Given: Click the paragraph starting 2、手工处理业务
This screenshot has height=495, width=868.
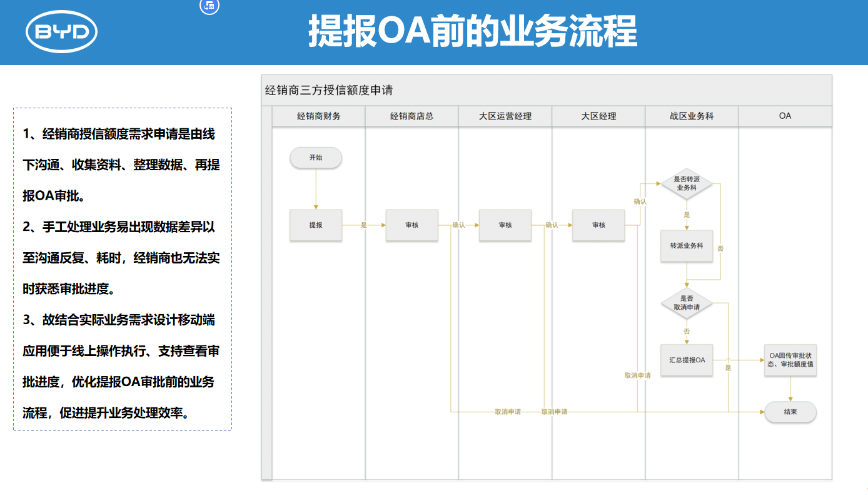Looking at the screenshot, I should tap(121, 258).
